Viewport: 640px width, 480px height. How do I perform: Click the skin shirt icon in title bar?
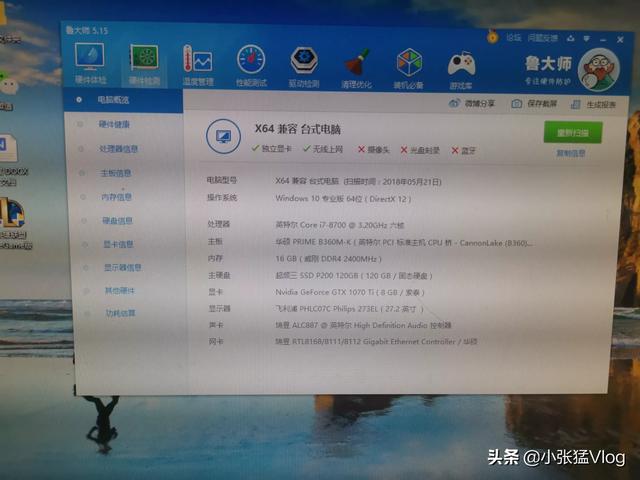(570, 38)
